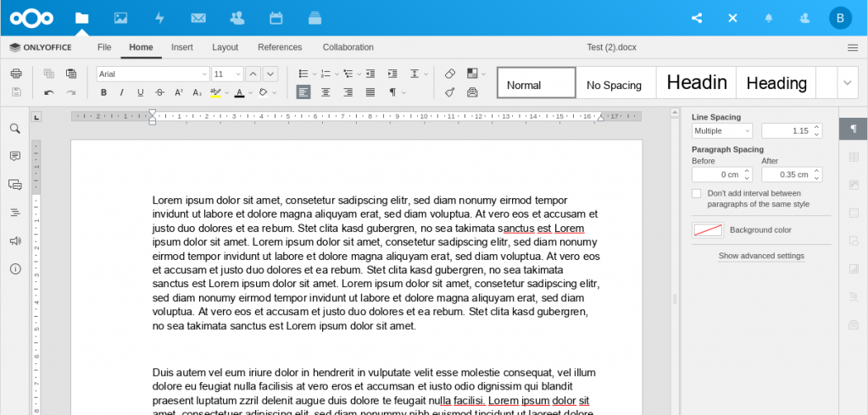868x415 pixels.
Task: Open Nextcloud Calendar app
Action: click(x=275, y=18)
